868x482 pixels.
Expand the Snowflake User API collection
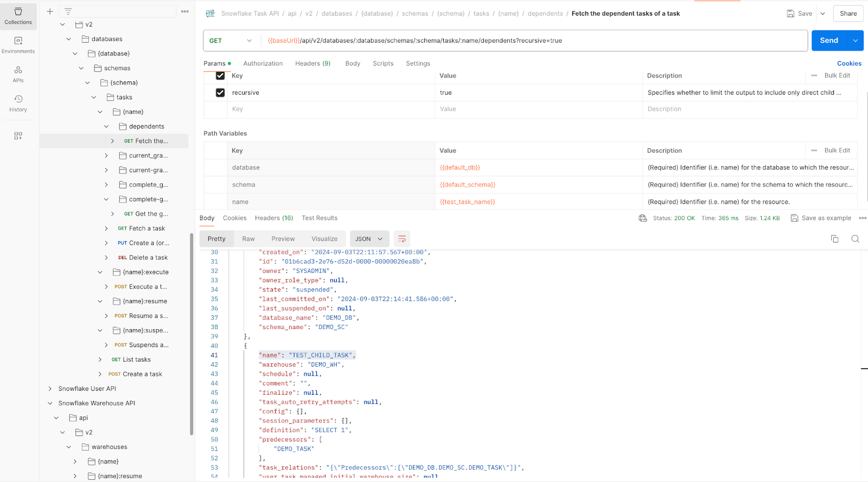coord(50,389)
